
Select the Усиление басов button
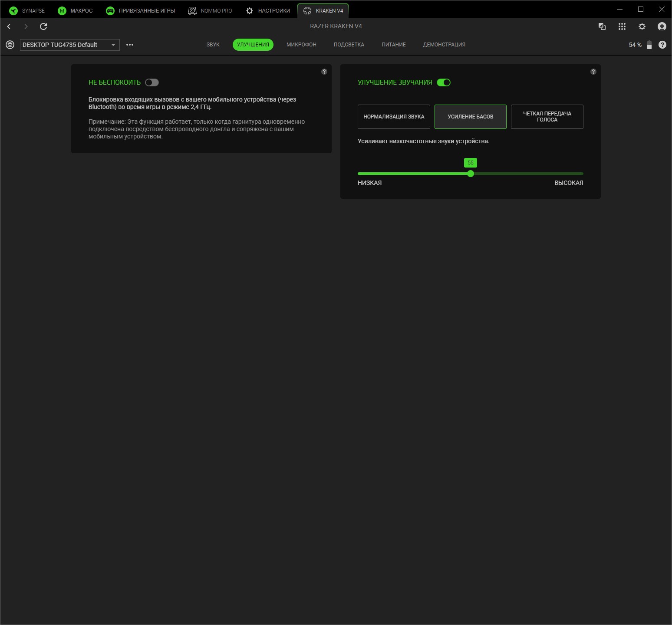pos(471,117)
